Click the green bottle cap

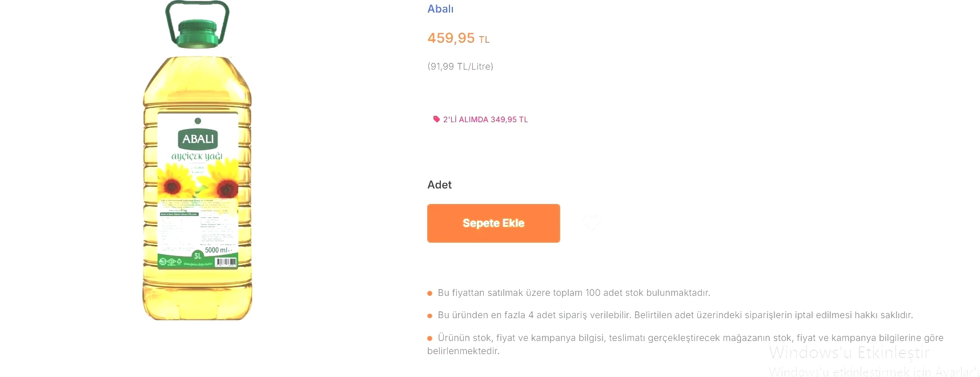coord(198,33)
